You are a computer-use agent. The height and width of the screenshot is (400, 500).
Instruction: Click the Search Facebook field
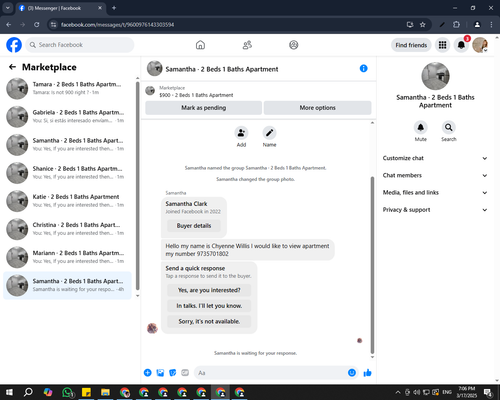pos(80,45)
